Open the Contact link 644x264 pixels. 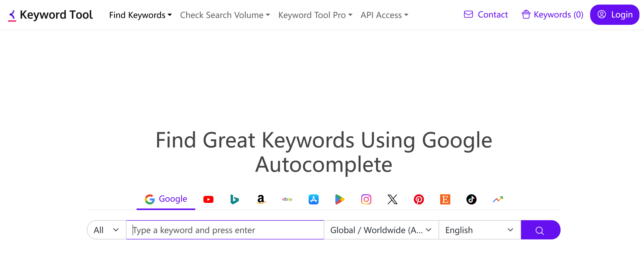point(486,14)
